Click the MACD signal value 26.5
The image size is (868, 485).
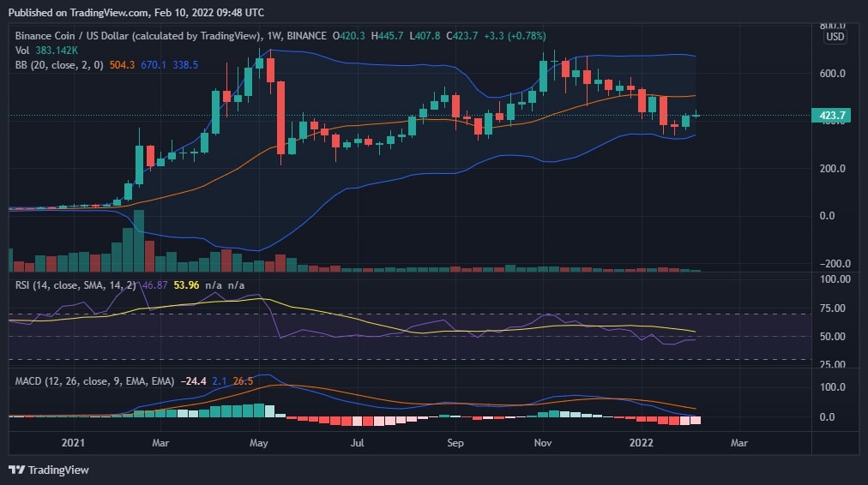pos(243,381)
